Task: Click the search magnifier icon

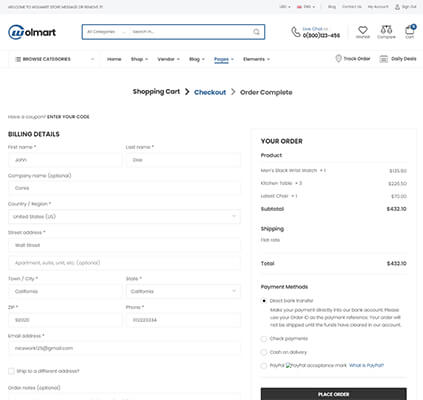Action: (x=256, y=32)
